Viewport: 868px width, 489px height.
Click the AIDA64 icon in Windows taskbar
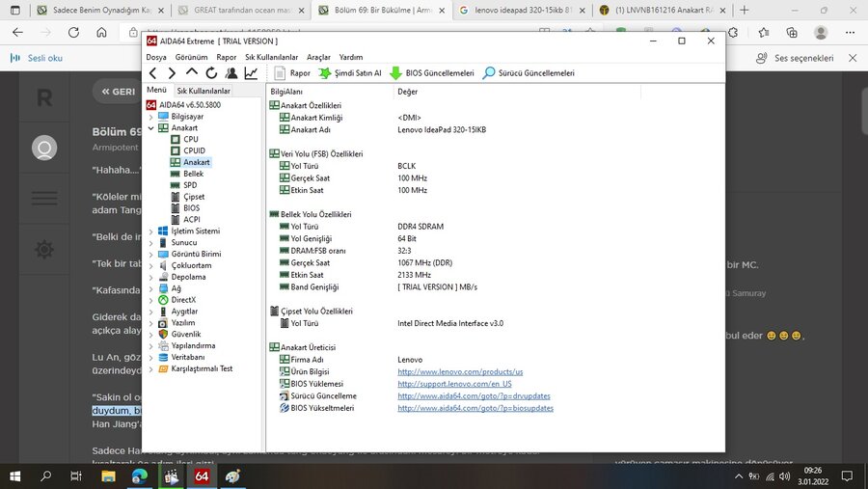[x=202, y=476]
